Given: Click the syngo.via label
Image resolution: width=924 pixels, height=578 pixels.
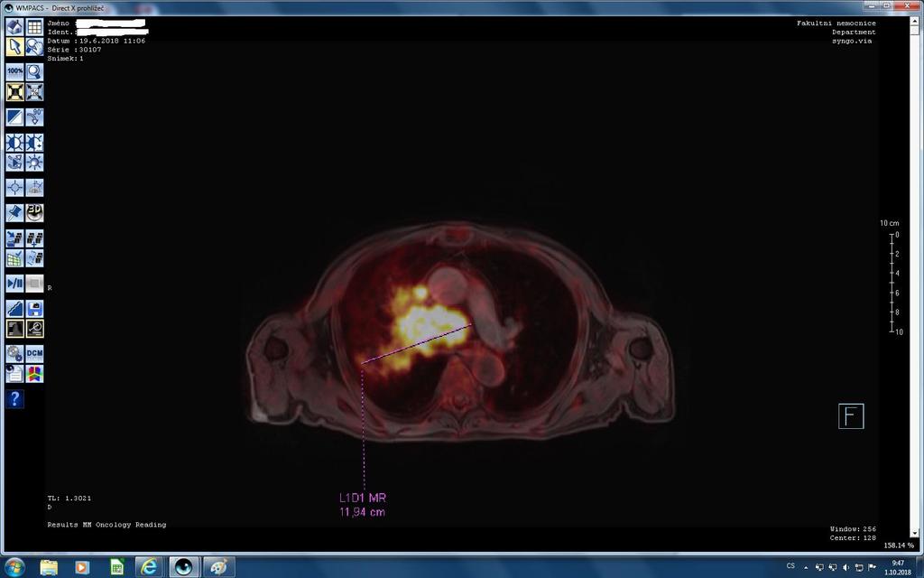Looking at the screenshot, I should [x=852, y=41].
